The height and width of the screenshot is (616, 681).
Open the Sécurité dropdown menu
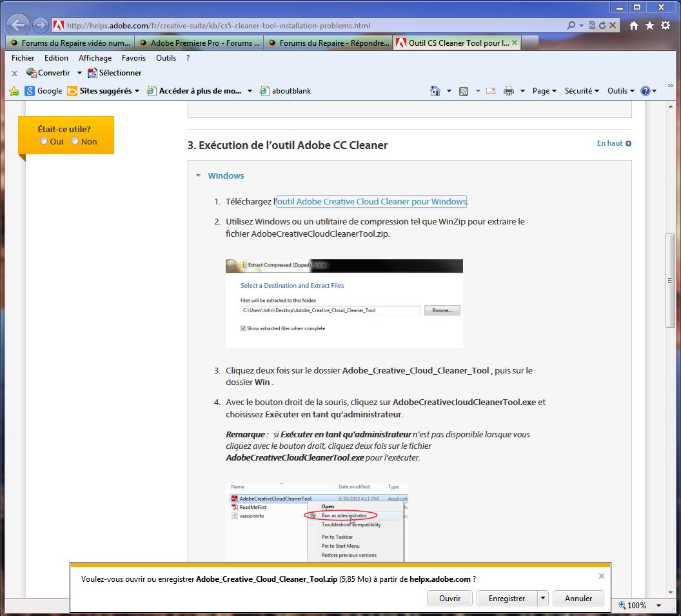tap(582, 91)
